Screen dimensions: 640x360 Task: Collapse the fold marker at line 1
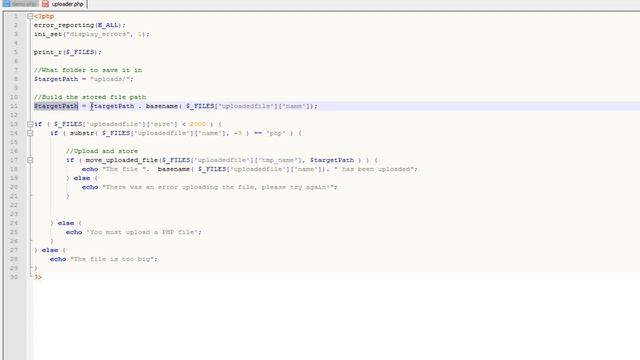pyautogui.click(x=30, y=16)
